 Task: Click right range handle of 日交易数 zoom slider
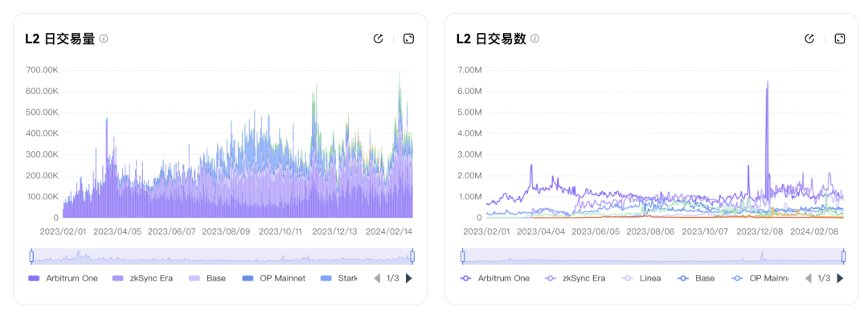tap(844, 256)
